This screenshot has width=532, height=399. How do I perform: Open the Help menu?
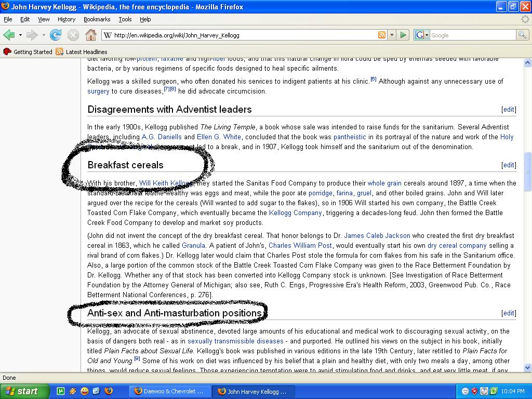(x=145, y=19)
